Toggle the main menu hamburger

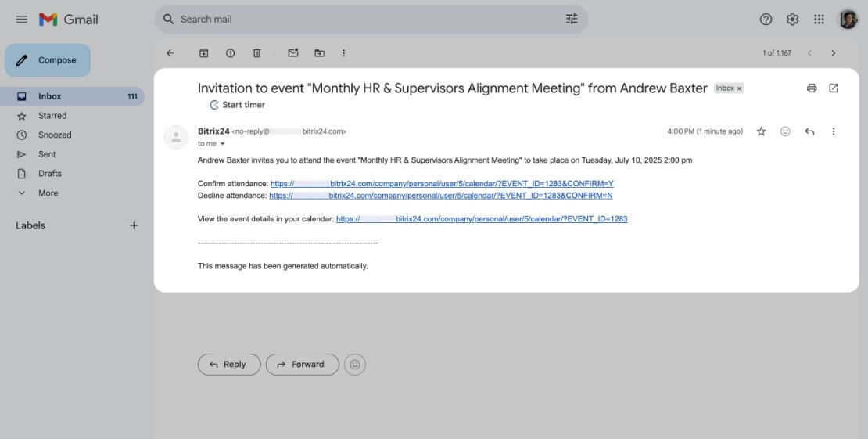click(x=22, y=20)
